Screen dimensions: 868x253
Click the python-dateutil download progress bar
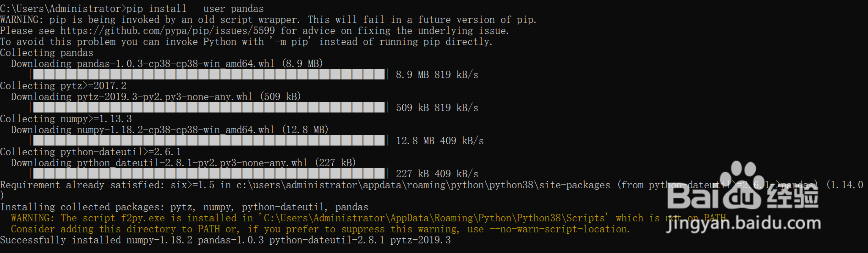tap(209, 174)
